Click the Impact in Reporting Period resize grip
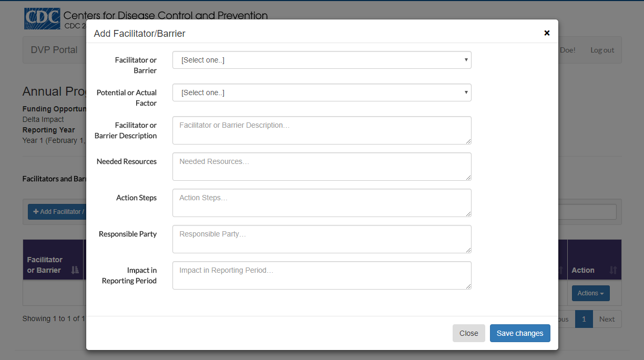 (x=468, y=286)
